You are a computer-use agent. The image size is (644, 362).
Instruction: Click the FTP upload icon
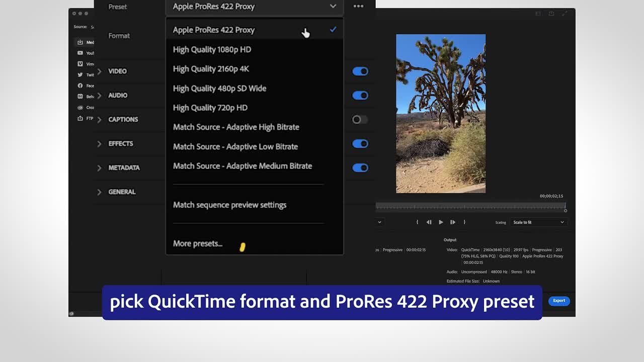point(80,119)
